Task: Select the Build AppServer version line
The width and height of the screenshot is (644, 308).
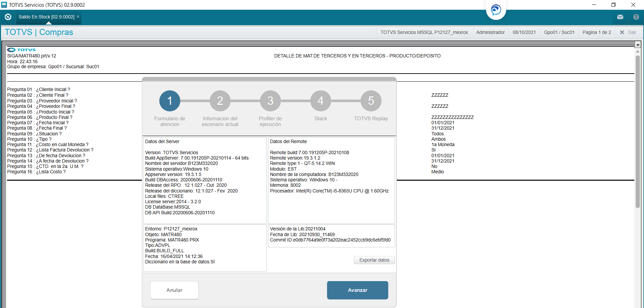Action: (x=197, y=158)
